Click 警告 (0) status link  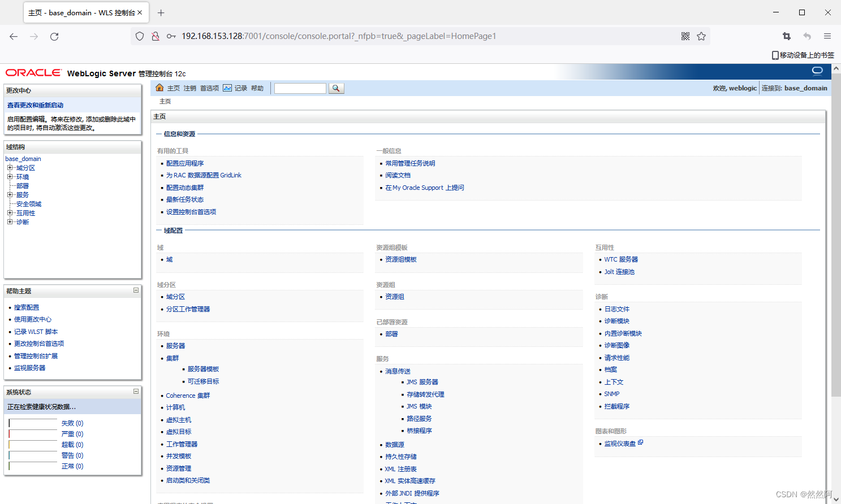(x=72, y=455)
